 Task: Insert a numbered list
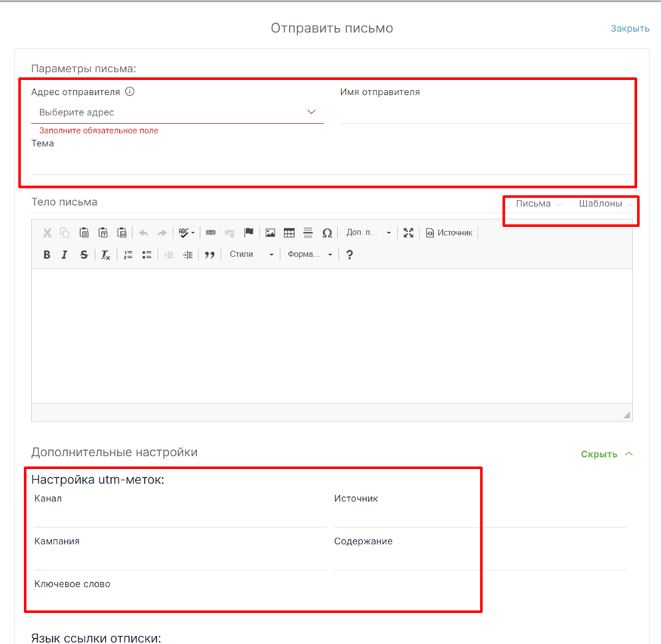tap(128, 255)
